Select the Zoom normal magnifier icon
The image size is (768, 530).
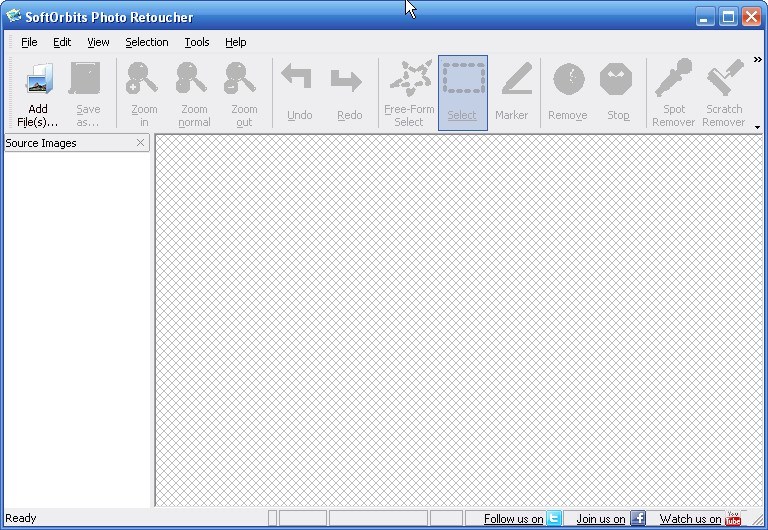(191, 77)
